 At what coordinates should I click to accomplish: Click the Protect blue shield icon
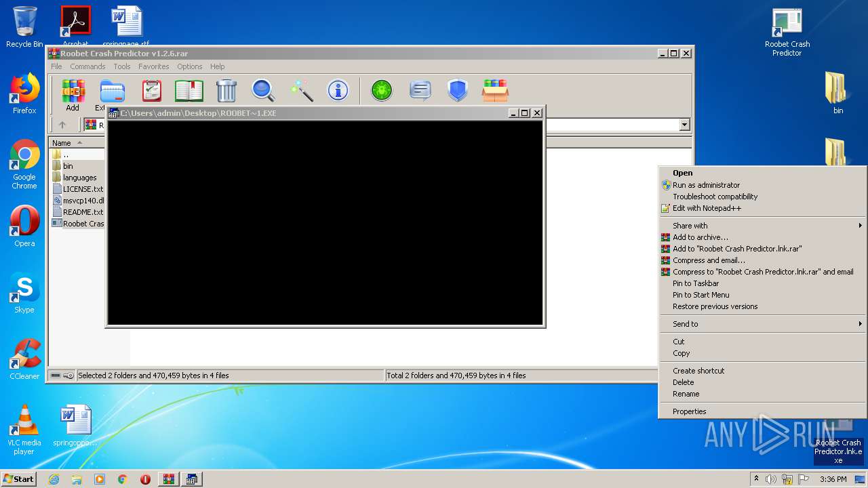[x=458, y=91]
